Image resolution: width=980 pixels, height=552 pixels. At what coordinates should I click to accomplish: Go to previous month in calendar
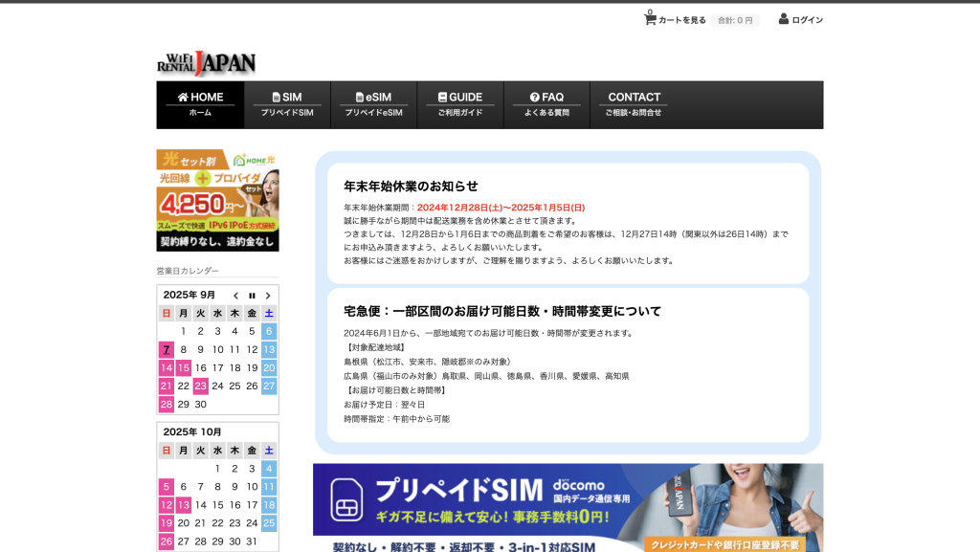[236, 296]
